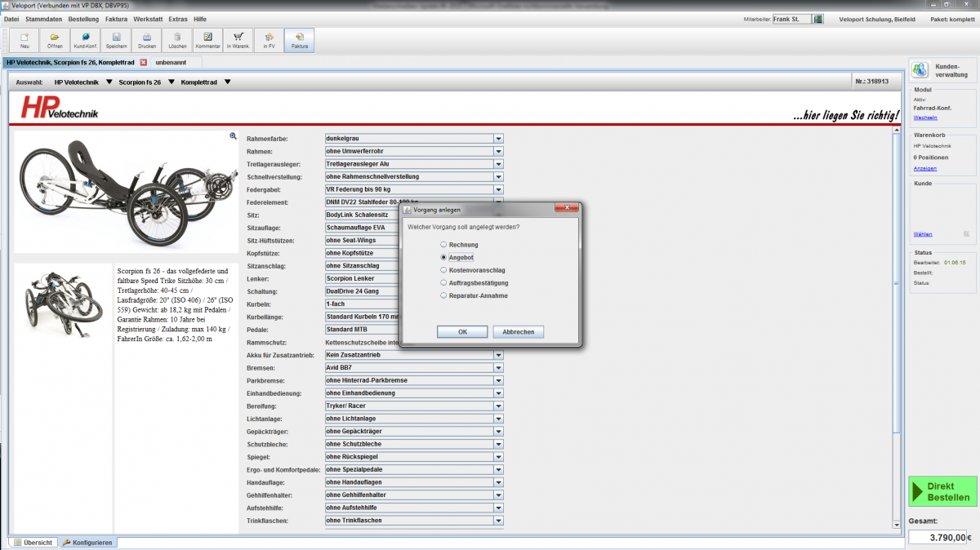Select the Kostenvoranschlag radio option
Screen dimensions: 980x550
click(443, 270)
